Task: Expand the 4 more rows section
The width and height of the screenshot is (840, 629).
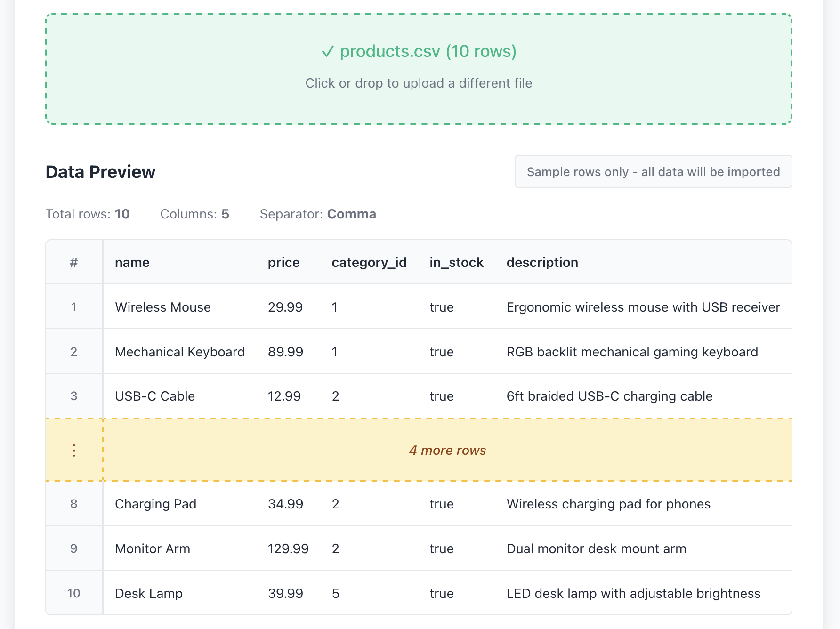Action: pos(447,450)
